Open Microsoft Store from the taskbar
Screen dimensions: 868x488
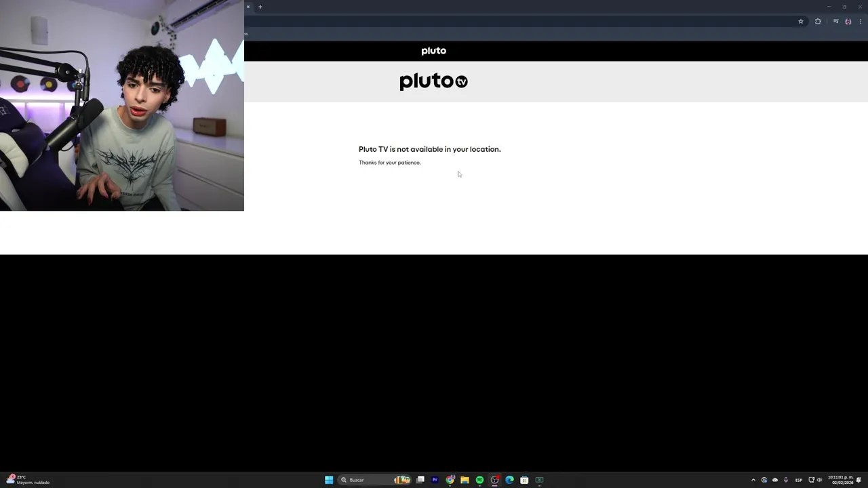pos(525,480)
